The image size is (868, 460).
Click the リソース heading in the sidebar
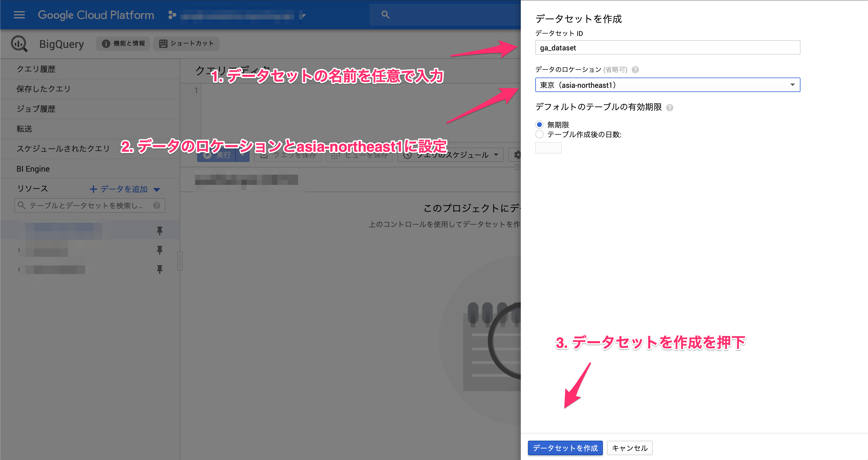(x=33, y=189)
